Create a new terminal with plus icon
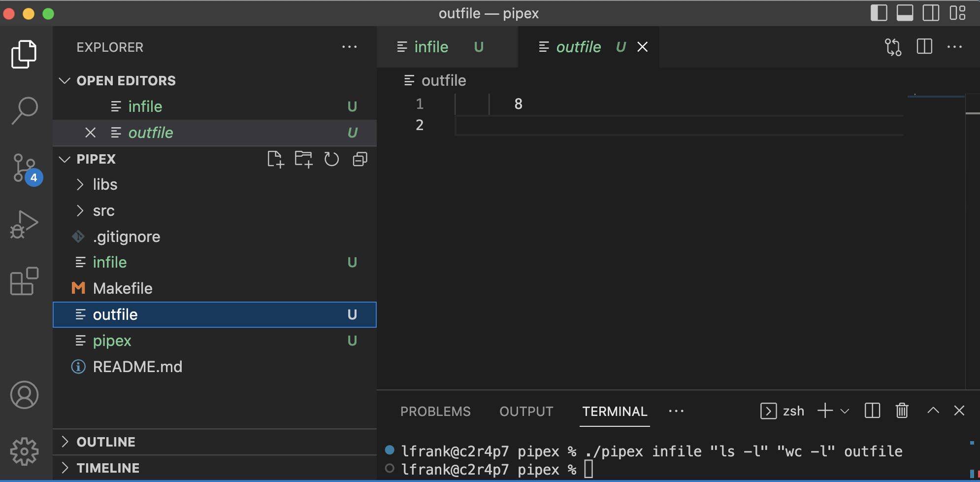This screenshot has width=980, height=482. [x=825, y=411]
